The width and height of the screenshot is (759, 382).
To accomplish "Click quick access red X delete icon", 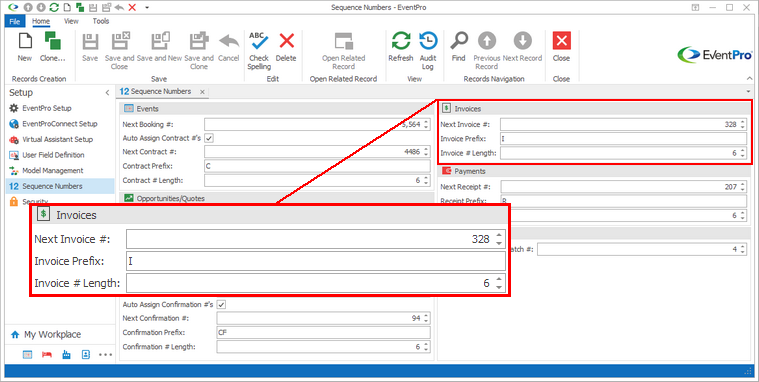I will (x=132, y=7).
